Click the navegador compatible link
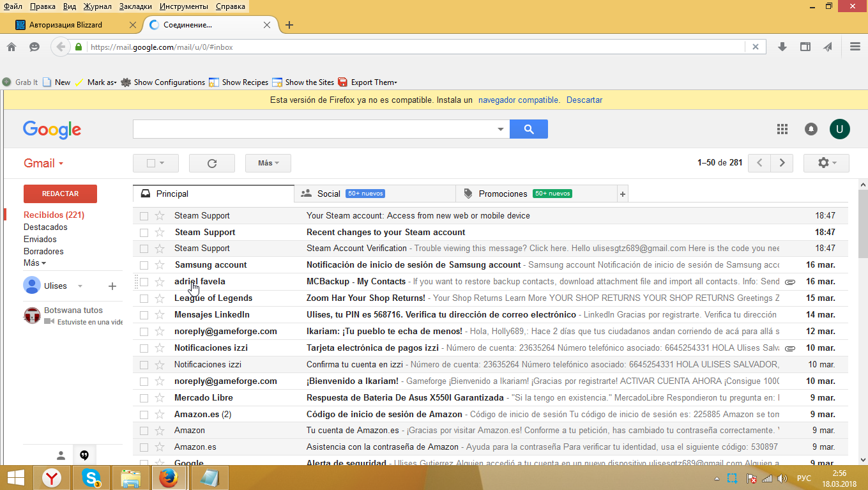Screen dimensions: 868x490 coord(519,100)
